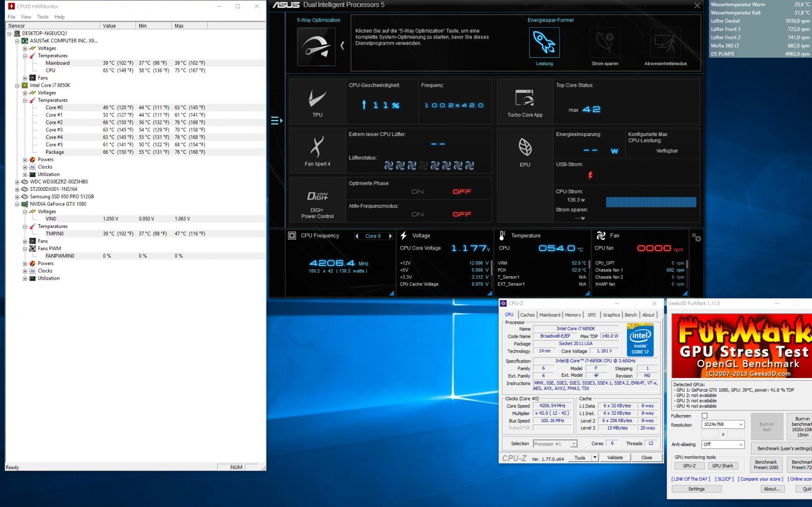Switch to the Graphics tab in CPU-Z
The image size is (812, 507).
click(x=611, y=315)
